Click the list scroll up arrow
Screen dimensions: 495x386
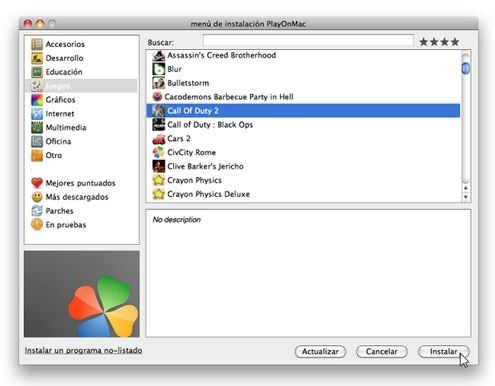466,188
